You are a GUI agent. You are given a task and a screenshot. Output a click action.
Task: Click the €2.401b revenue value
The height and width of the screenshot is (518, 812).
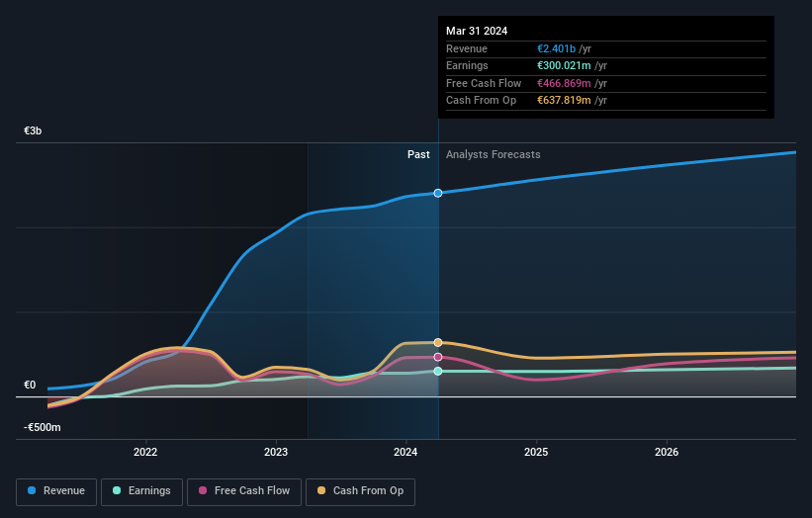556,48
